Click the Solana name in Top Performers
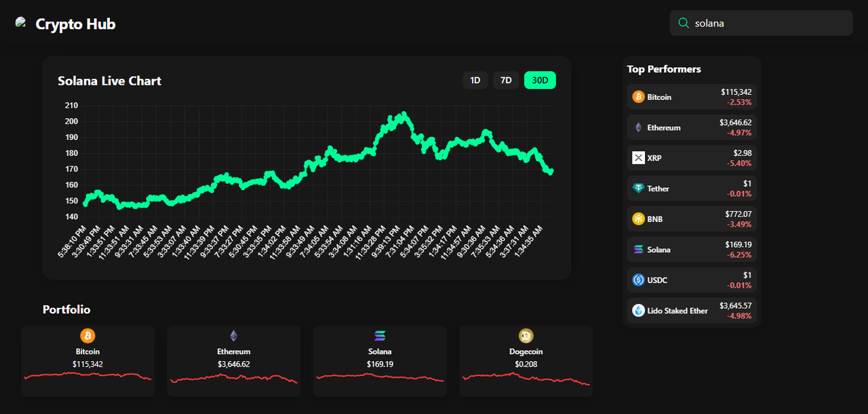This screenshot has height=414, width=868. (x=658, y=250)
